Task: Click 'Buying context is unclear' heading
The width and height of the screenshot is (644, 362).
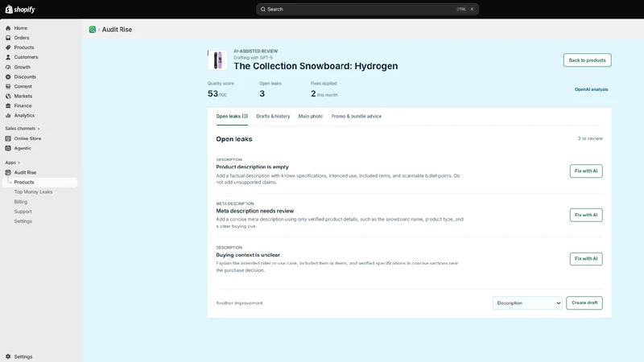Action: pos(248,255)
